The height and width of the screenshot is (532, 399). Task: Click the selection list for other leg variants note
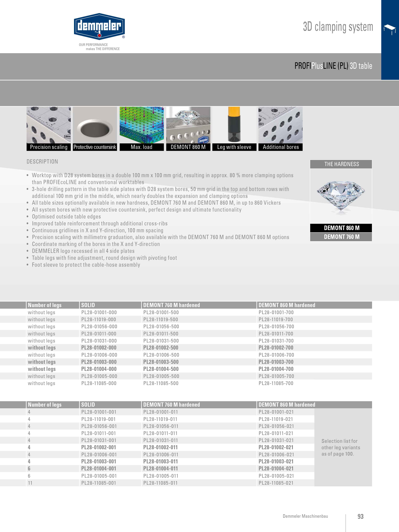(341, 447)
